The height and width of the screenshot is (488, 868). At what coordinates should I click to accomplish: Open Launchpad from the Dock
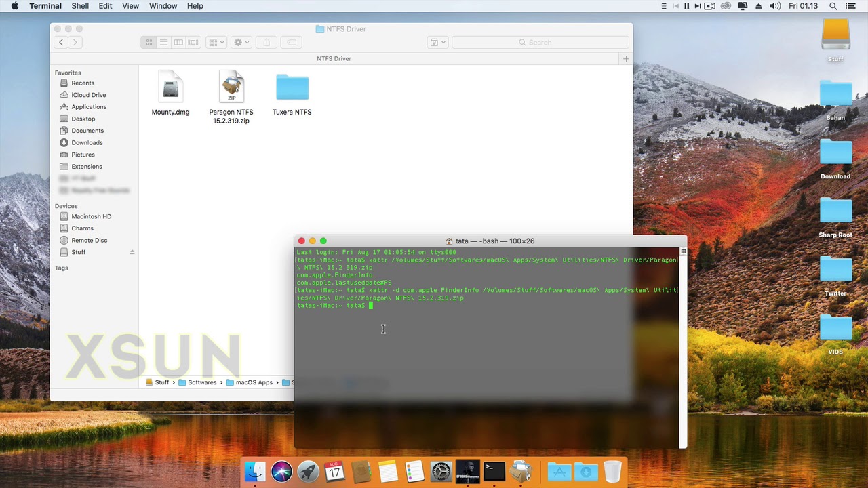(x=308, y=471)
